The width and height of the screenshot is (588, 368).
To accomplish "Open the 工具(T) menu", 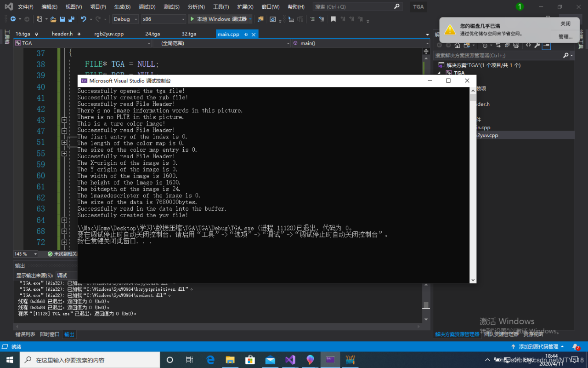I will point(221,7).
